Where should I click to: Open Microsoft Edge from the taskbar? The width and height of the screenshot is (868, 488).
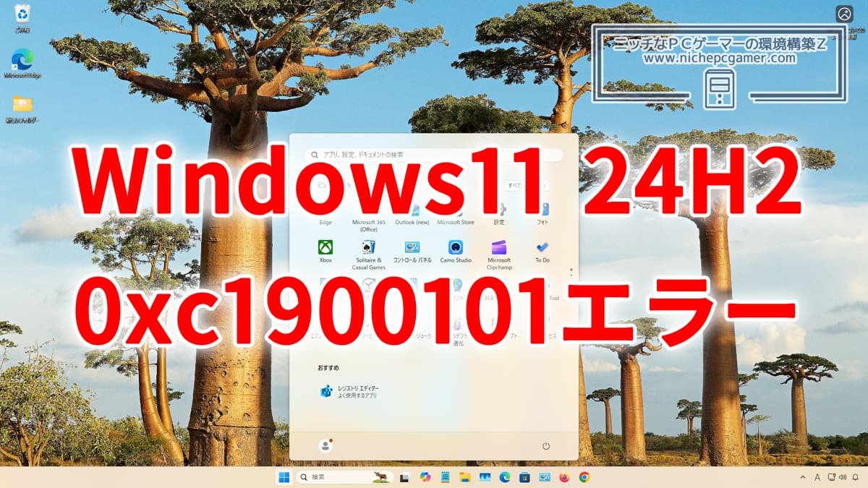point(505,477)
